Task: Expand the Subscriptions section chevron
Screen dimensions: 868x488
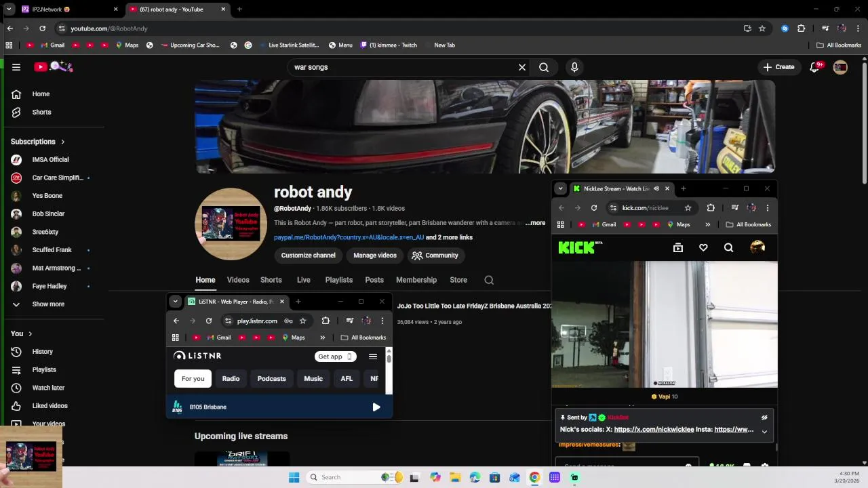Action: click(x=62, y=142)
